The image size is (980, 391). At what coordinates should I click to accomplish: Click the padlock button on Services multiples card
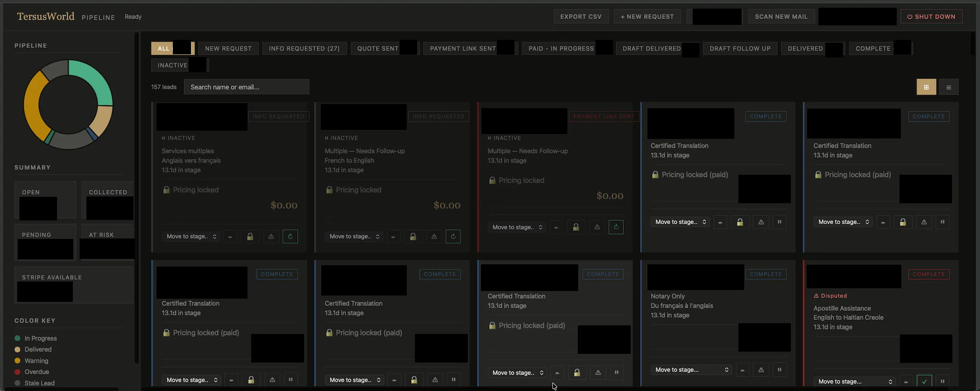[x=250, y=236]
